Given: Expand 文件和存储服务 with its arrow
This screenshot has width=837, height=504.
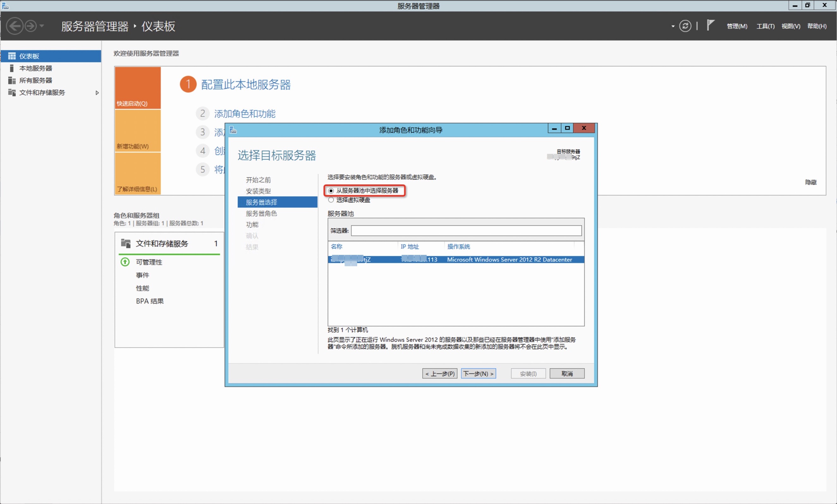Looking at the screenshot, I should (x=97, y=93).
